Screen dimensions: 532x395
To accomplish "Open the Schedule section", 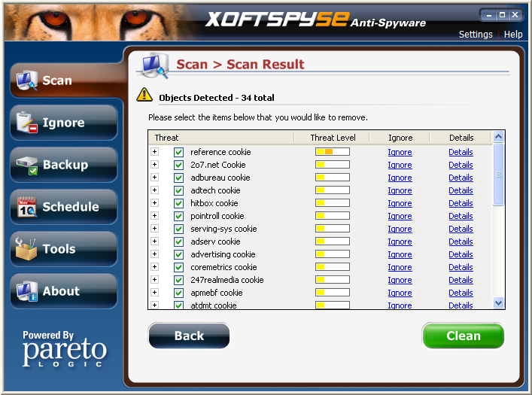I will tap(64, 207).
